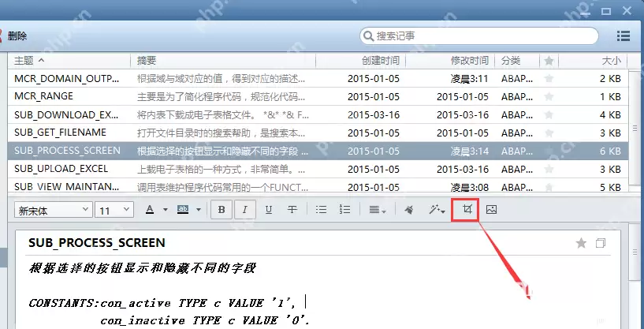Select the MCR_DOMAIN_OUTP... note
Image resolution: width=644 pixels, height=329 pixels.
318,78
